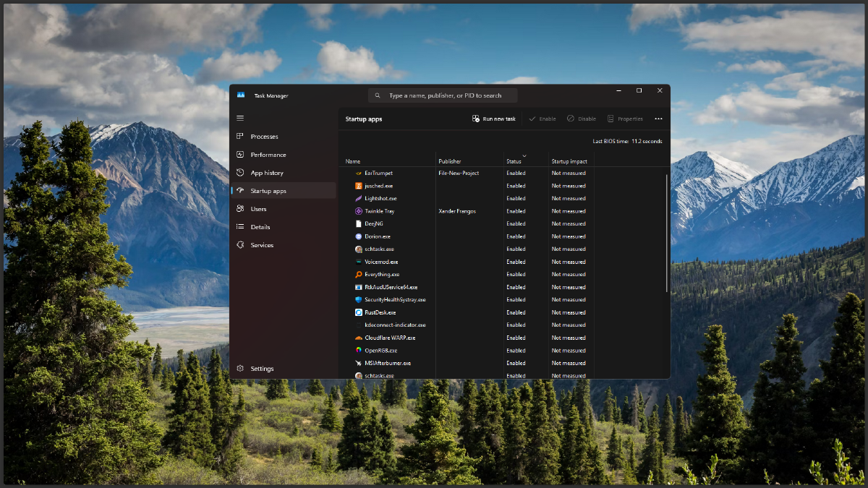This screenshot has height=488, width=868.
Task: Click the Cloudflare WARP.exe cloud icon
Action: point(358,338)
